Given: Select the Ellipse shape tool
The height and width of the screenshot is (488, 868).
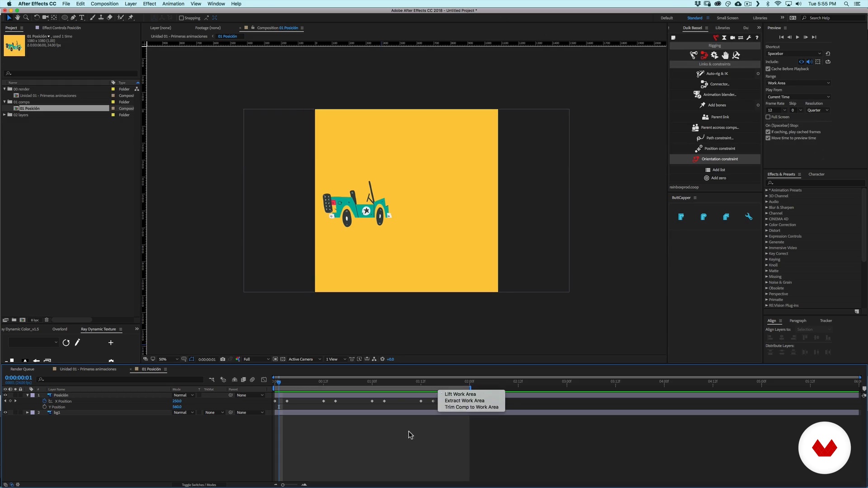Looking at the screenshot, I should click(x=65, y=18).
